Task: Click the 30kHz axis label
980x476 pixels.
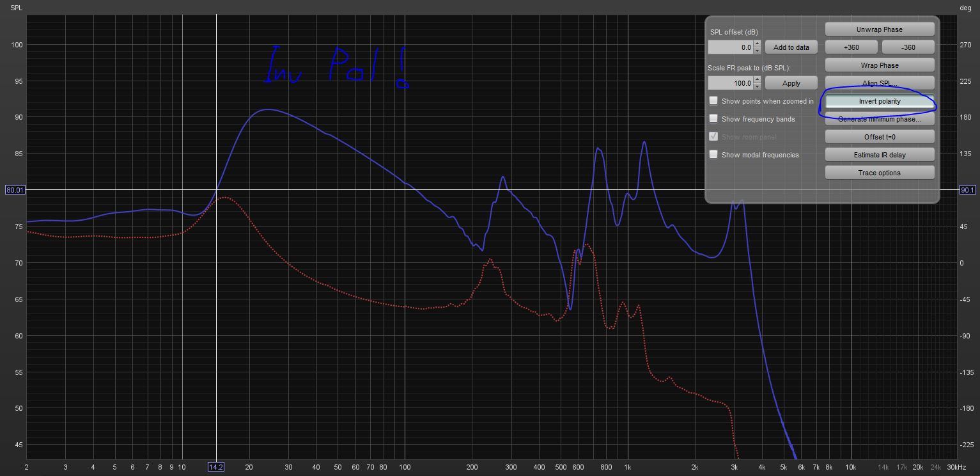Action: pyautogui.click(x=956, y=467)
